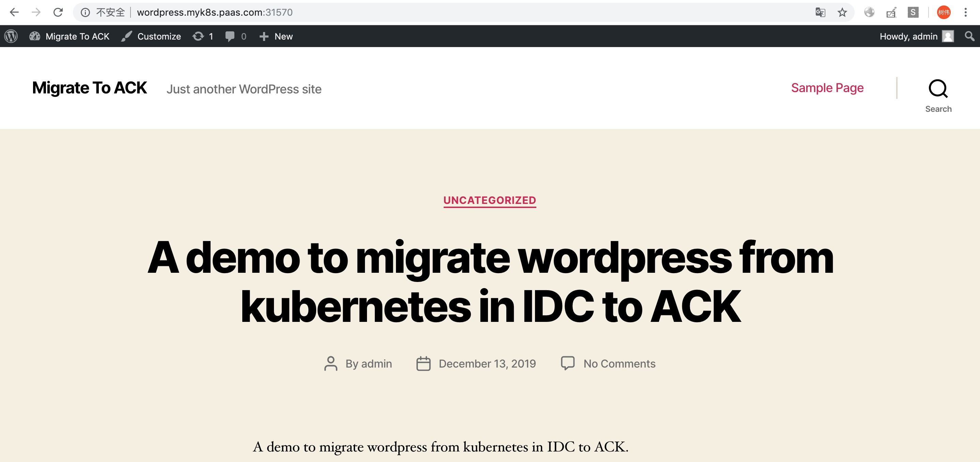
Task: Click the comment bubble post icon
Action: point(568,363)
